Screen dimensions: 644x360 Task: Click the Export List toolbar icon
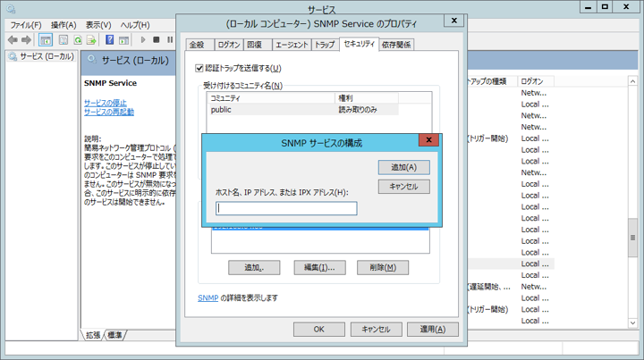click(91, 40)
